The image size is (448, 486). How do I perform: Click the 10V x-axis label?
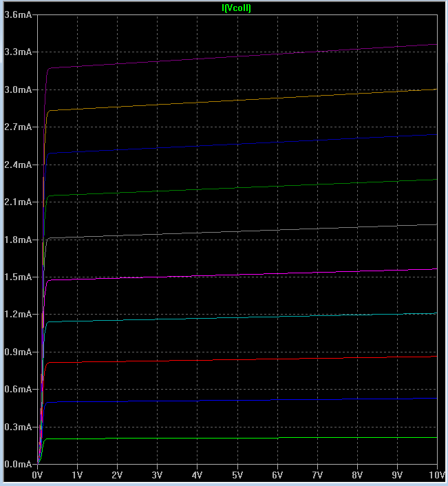click(x=437, y=475)
